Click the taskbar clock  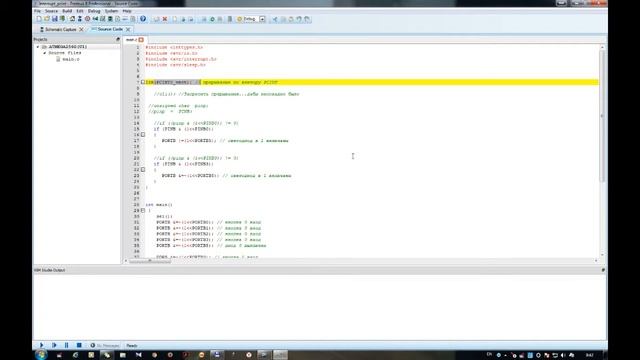click(589, 355)
